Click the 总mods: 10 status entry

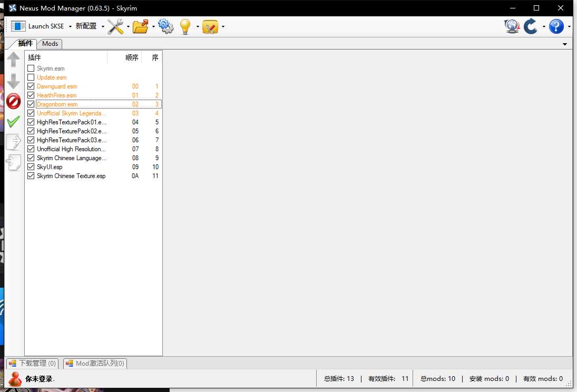[437, 379]
